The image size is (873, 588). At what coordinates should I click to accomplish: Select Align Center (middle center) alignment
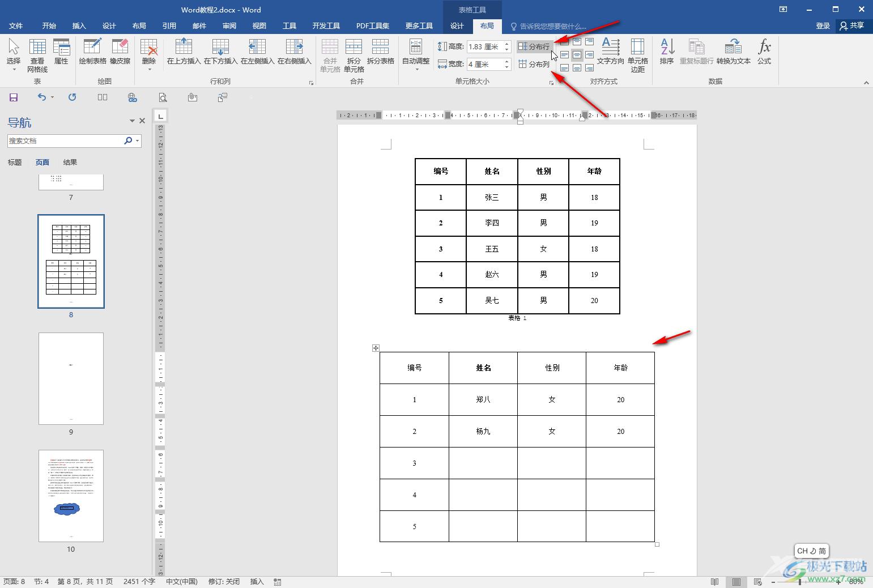(x=577, y=55)
